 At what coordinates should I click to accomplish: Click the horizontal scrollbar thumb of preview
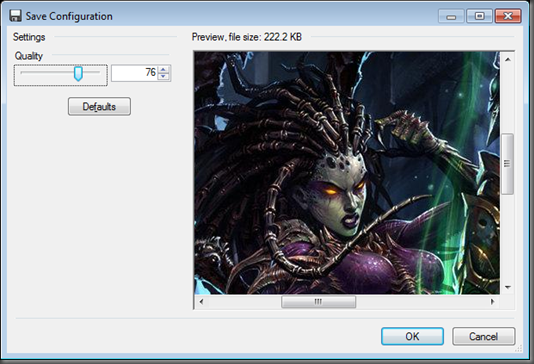coord(318,302)
